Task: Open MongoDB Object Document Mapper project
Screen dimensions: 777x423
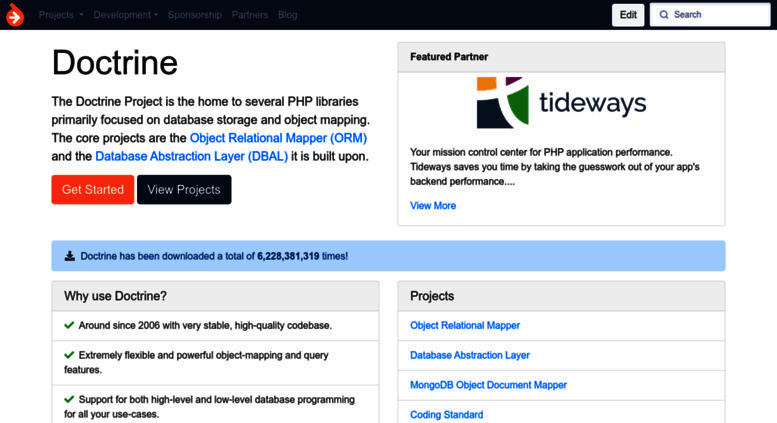Action: tap(488, 385)
